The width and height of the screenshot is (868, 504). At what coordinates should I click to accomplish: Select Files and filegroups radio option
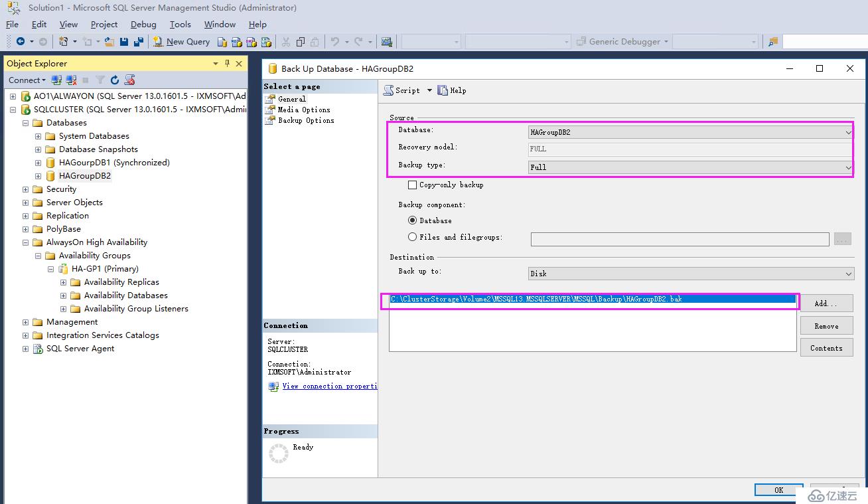point(413,237)
